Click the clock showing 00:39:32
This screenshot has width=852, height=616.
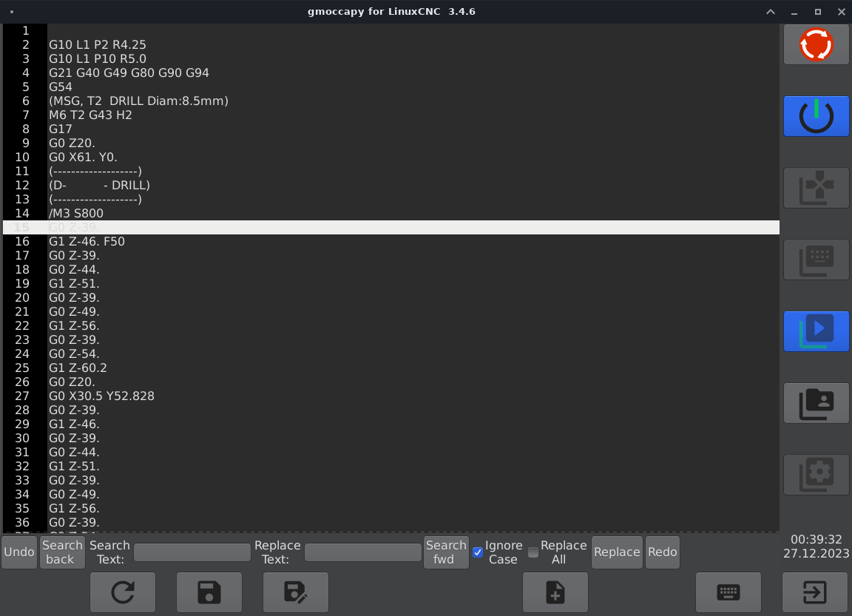point(816,539)
